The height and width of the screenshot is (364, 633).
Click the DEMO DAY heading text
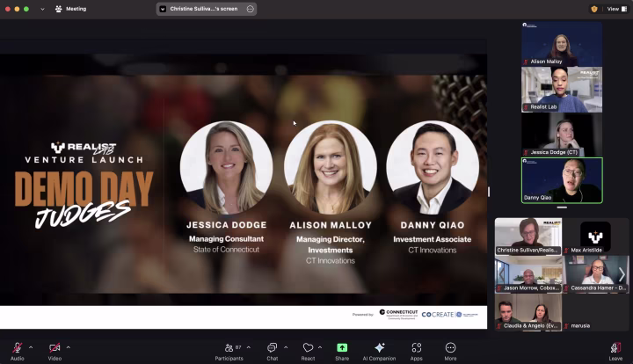pyautogui.click(x=84, y=189)
